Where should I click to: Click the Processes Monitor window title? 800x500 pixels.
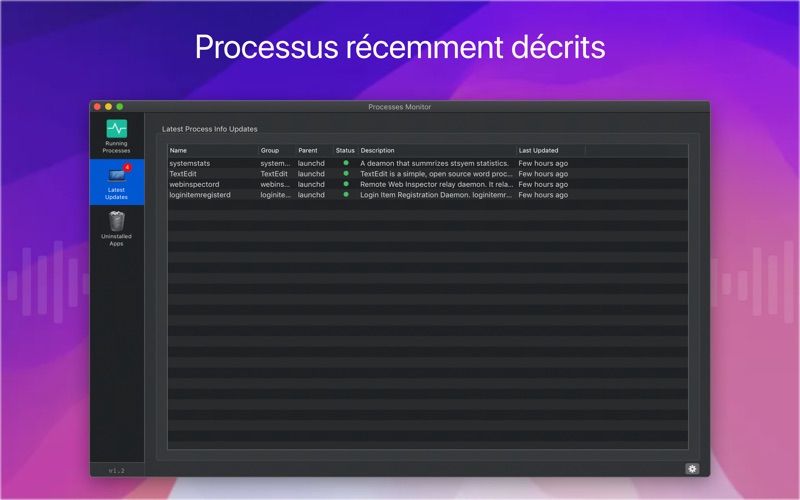(x=399, y=107)
